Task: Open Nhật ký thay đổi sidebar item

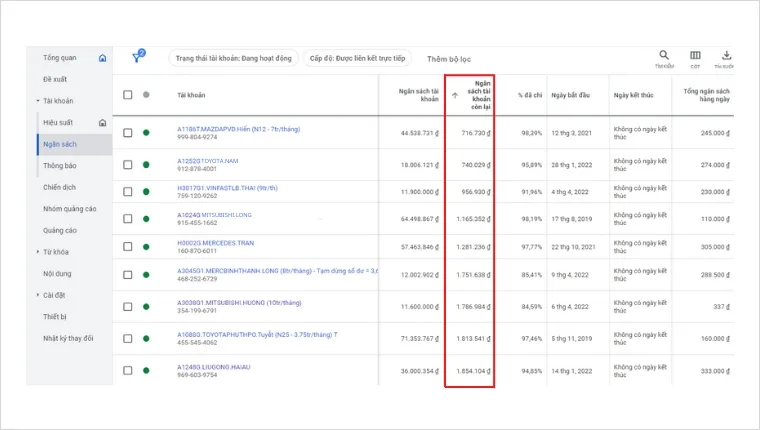Action: click(68, 338)
